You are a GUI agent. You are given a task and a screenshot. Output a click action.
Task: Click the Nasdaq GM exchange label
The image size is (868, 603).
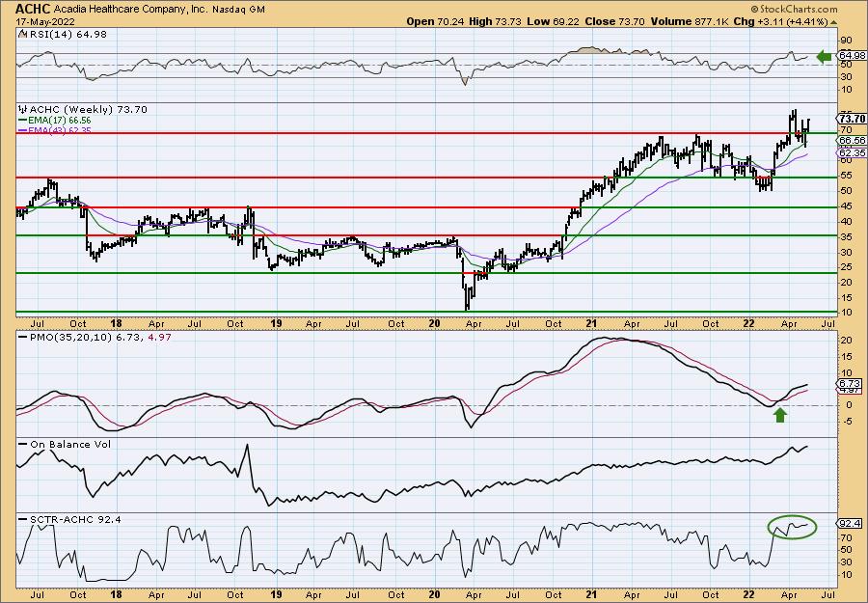[x=240, y=10]
